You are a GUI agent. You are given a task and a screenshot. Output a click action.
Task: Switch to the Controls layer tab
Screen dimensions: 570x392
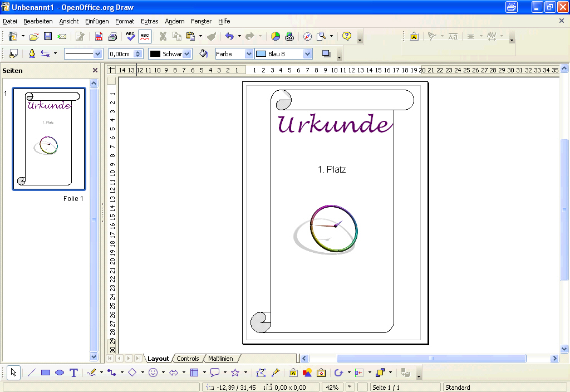188,359
